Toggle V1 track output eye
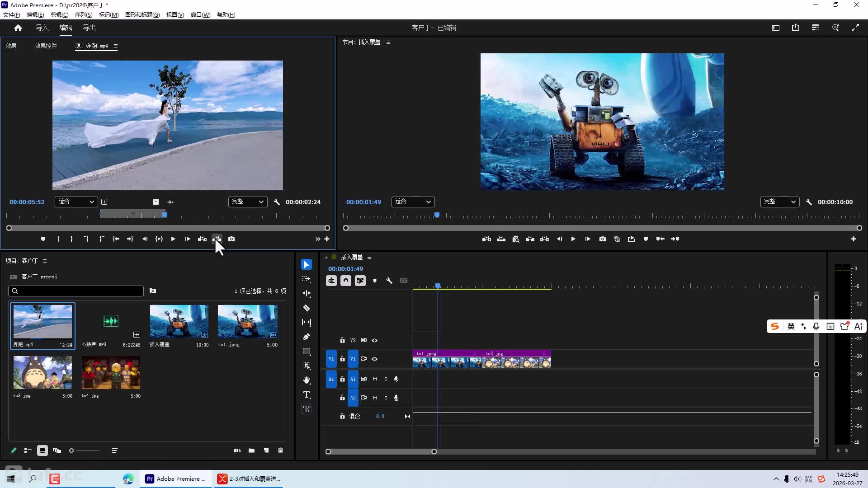The width and height of the screenshot is (868, 488). (374, 359)
